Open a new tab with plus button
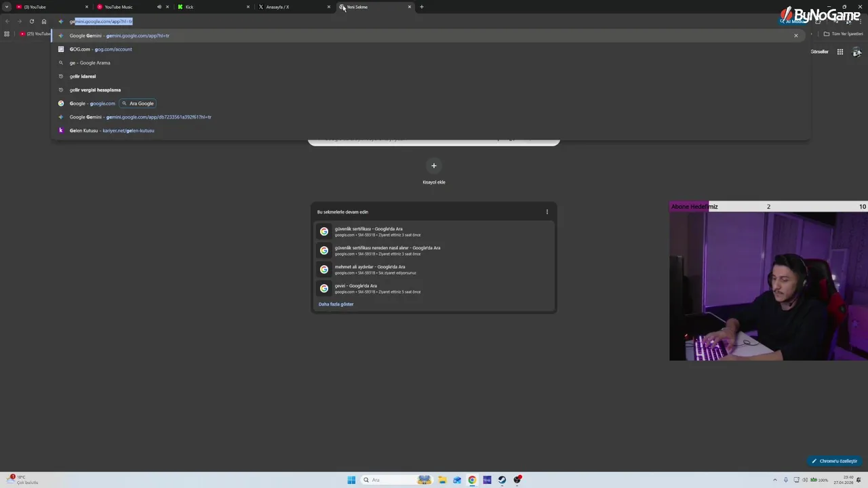Image resolution: width=868 pixels, height=488 pixels. (x=422, y=7)
